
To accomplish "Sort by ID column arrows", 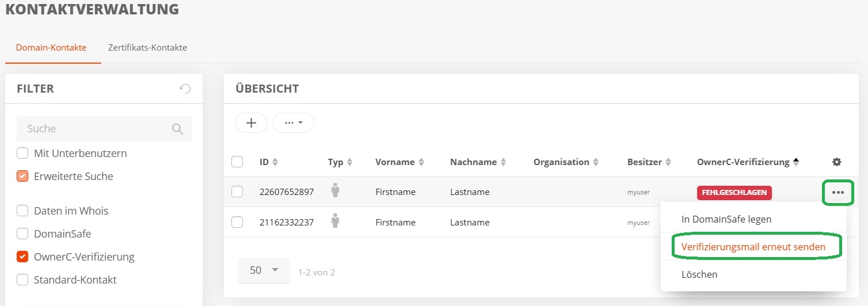I will (275, 162).
